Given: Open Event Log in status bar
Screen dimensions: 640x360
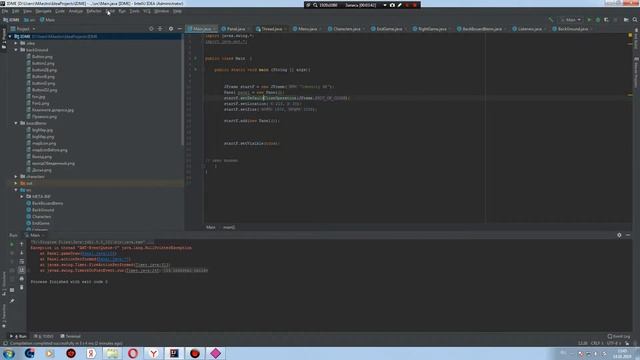Looking at the screenshot, I should point(619,336).
